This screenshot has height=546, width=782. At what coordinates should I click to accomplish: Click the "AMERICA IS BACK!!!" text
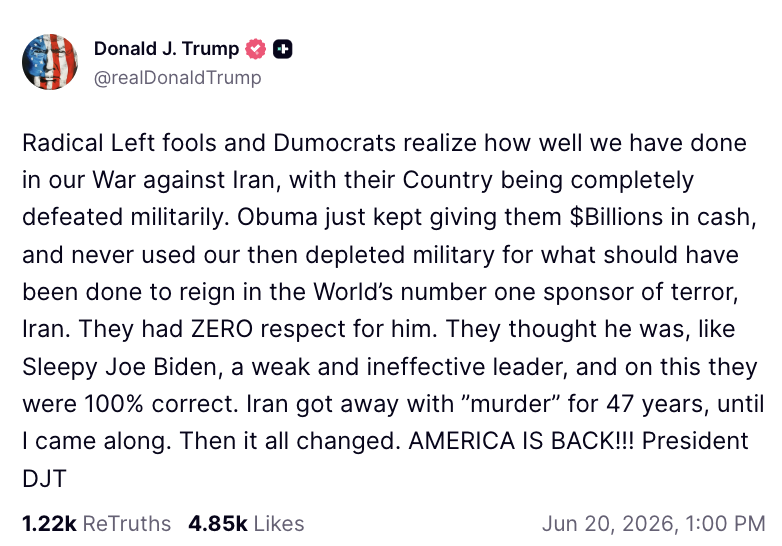[521, 441]
